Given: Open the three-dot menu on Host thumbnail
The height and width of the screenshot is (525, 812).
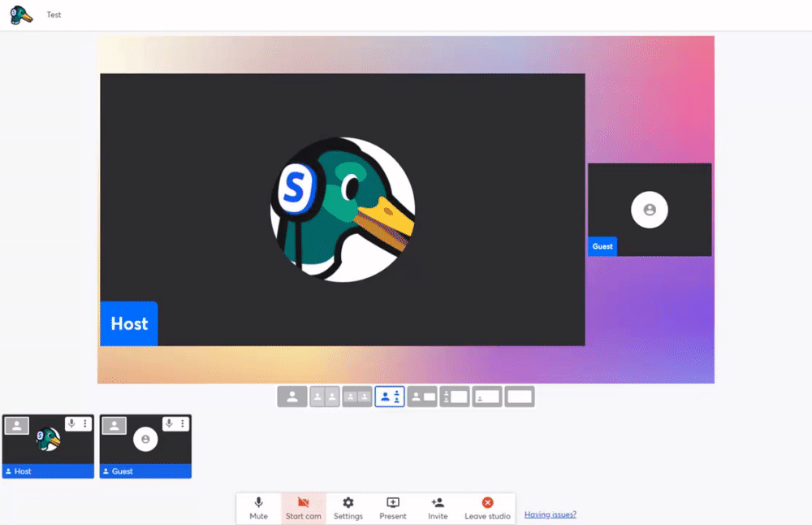Looking at the screenshot, I should (x=85, y=424).
